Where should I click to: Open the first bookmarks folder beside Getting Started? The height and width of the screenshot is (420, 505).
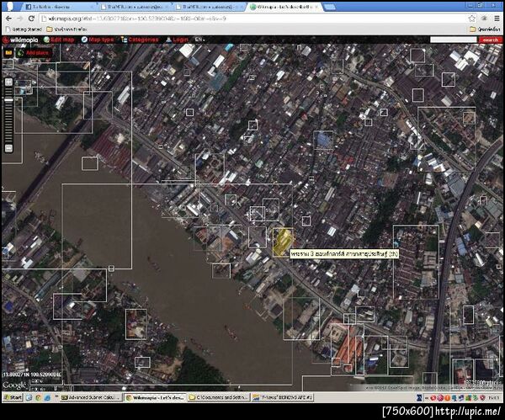[x=67, y=29]
